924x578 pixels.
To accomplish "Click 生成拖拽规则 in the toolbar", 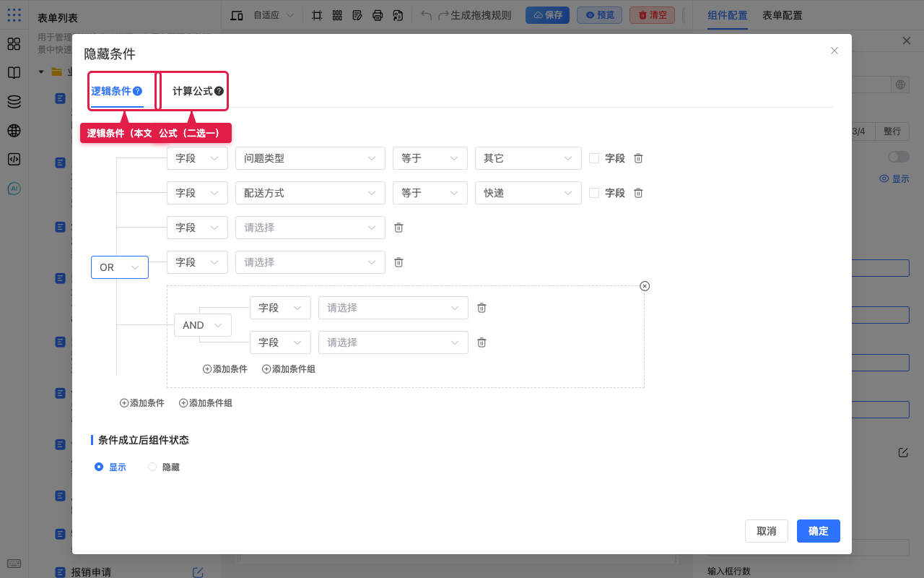I will tap(481, 15).
